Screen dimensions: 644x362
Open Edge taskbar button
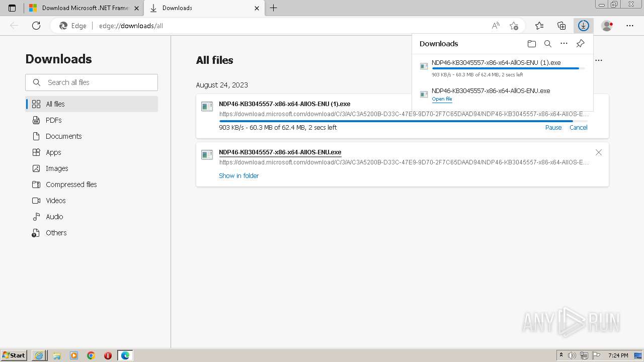pyautogui.click(x=125, y=355)
